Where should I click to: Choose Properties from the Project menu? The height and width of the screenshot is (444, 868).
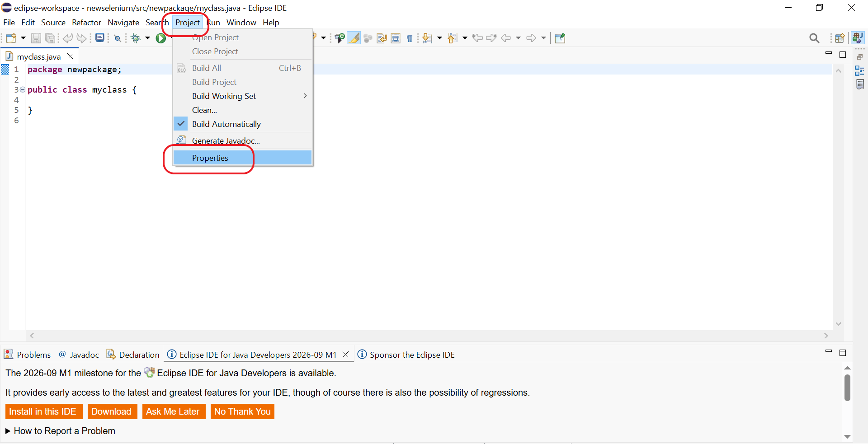coord(242,158)
